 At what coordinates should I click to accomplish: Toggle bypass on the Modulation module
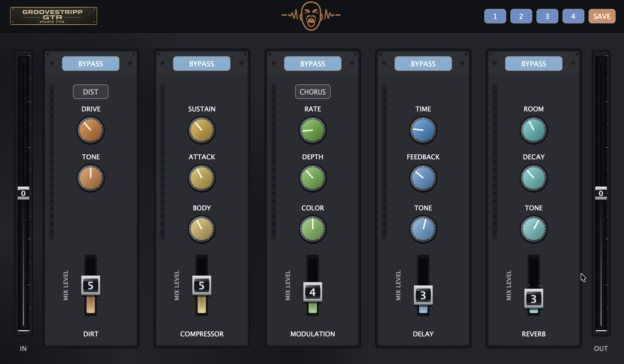click(313, 63)
